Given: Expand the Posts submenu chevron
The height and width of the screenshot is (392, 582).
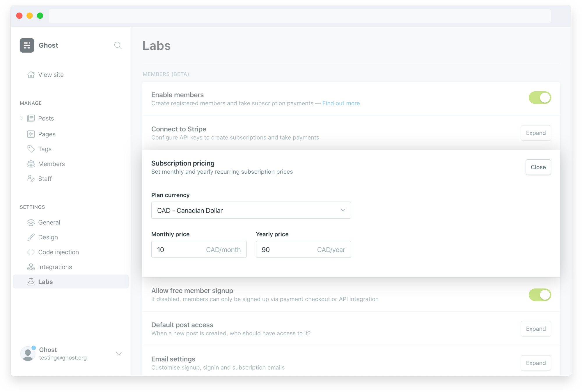Looking at the screenshot, I should pos(22,118).
